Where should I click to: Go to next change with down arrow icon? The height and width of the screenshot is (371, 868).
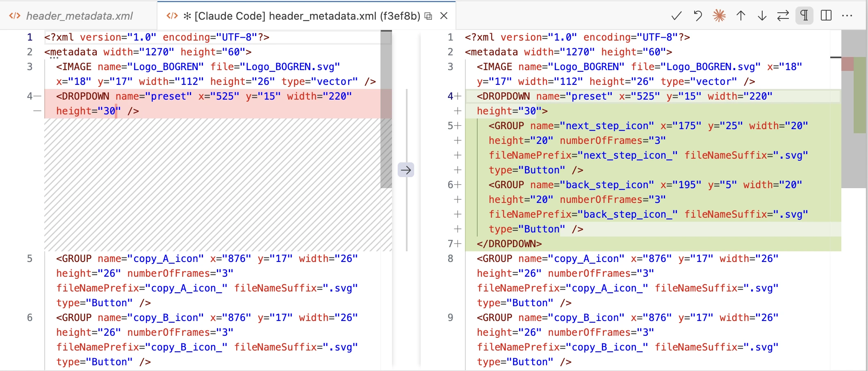(762, 16)
